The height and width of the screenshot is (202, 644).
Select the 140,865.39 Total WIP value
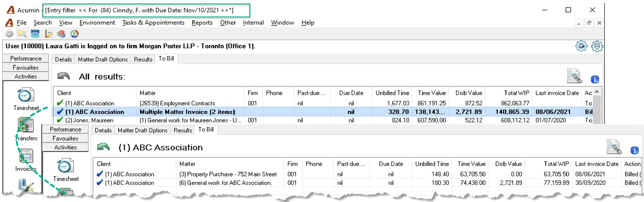tap(512, 112)
